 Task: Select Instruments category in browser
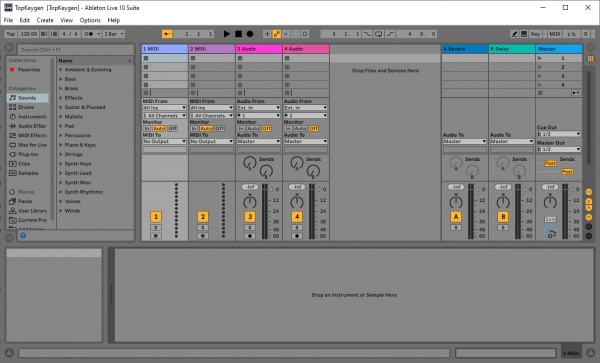click(x=28, y=117)
